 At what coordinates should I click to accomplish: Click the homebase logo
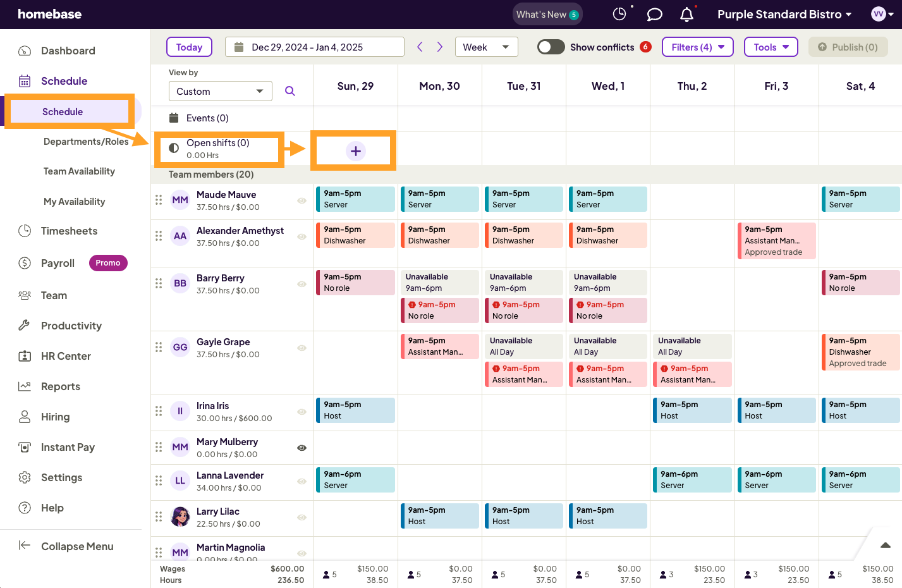(50, 14)
